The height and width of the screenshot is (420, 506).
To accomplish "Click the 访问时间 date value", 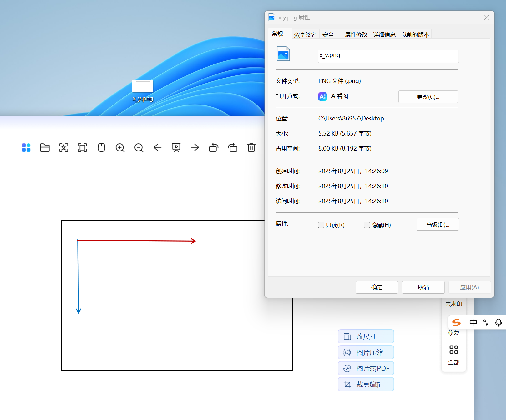I will tap(353, 201).
